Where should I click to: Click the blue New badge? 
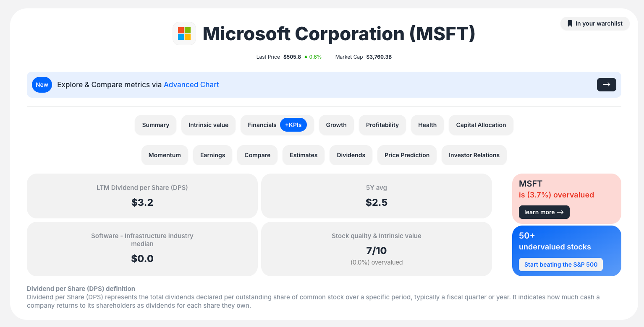coord(42,85)
